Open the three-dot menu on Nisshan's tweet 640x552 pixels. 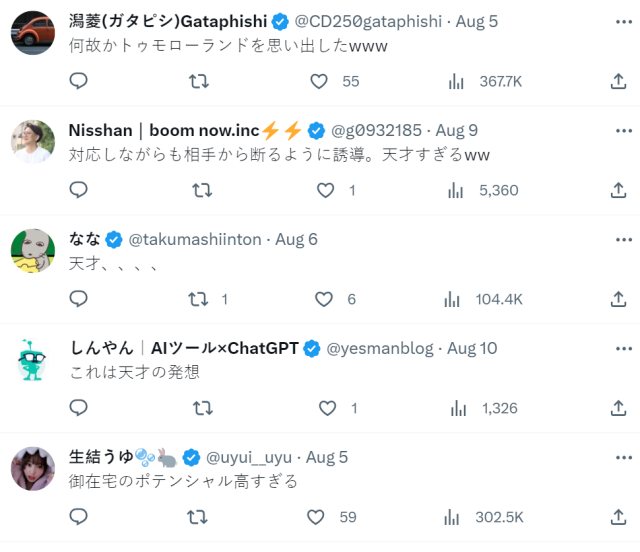(624, 130)
